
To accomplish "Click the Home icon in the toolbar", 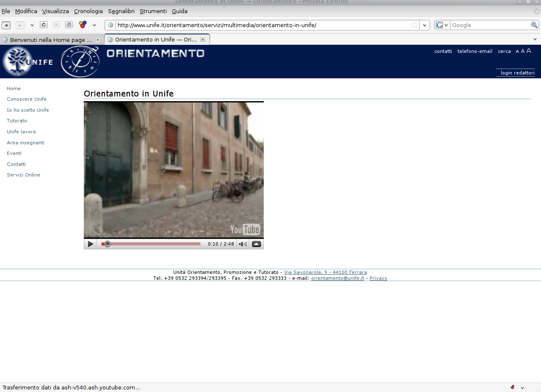I will pos(69,25).
